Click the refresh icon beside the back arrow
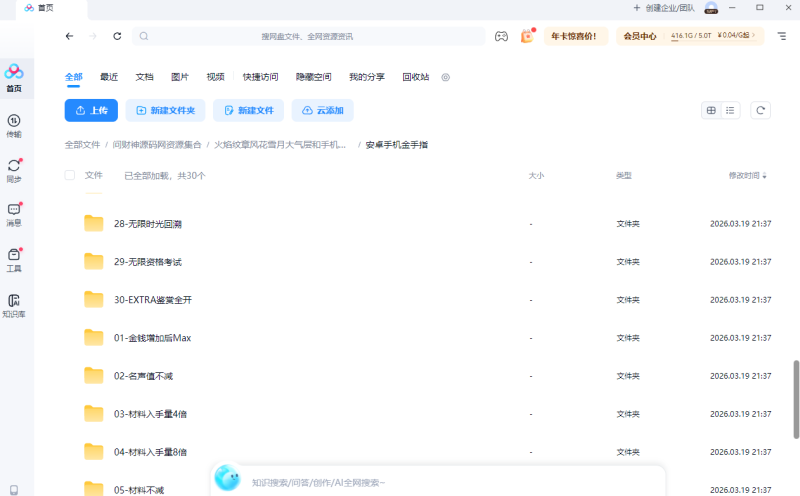Viewport: 800px width, 496px height. 117,36
